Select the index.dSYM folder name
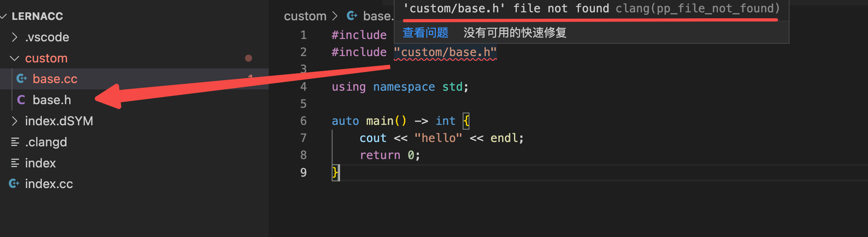868x237 pixels. [59, 121]
